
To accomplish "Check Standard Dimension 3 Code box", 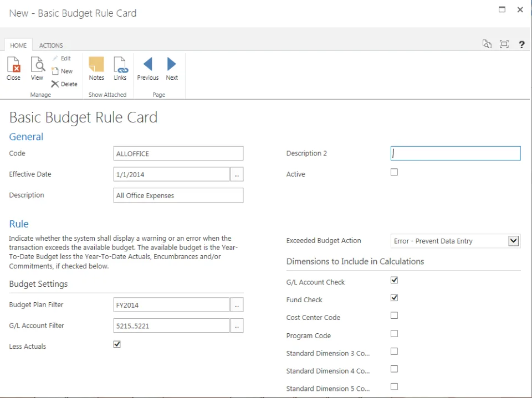I will pyautogui.click(x=394, y=351).
